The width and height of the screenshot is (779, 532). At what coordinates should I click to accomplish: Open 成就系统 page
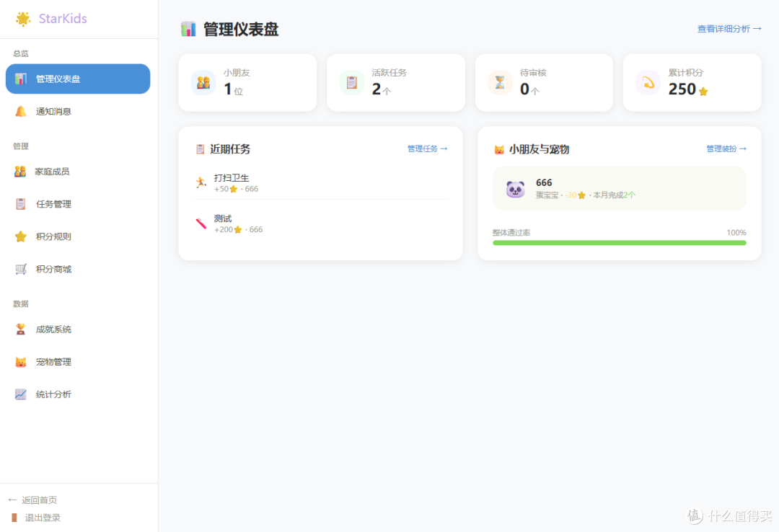[x=78, y=329]
